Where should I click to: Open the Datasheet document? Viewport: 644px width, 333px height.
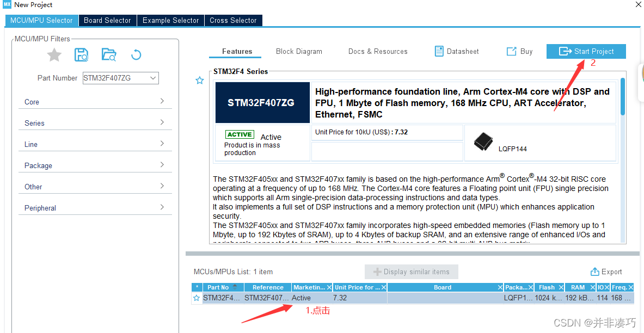457,51
